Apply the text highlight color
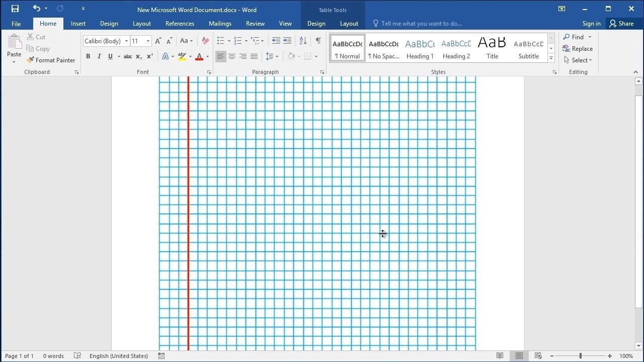 pos(182,56)
